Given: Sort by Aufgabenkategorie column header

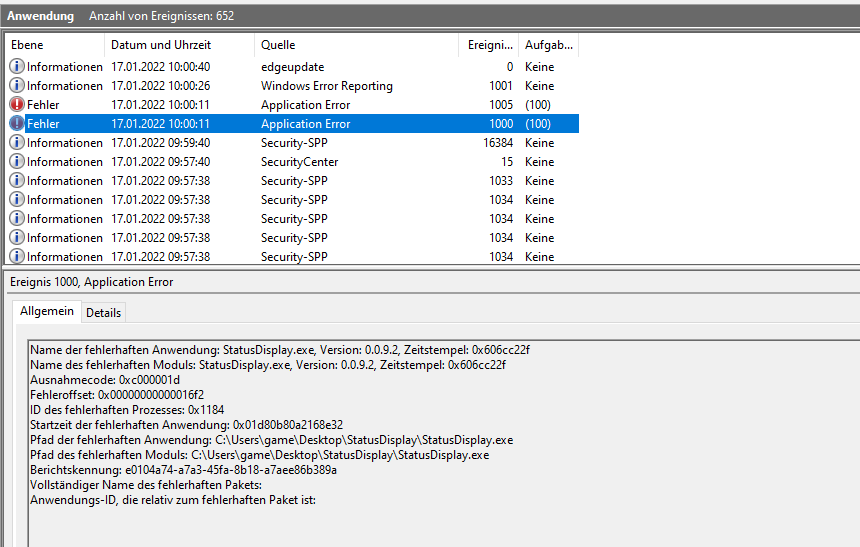Looking at the screenshot, I should coord(549,45).
